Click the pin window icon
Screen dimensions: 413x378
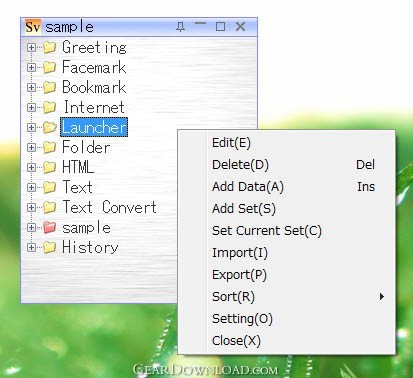coord(180,27)
